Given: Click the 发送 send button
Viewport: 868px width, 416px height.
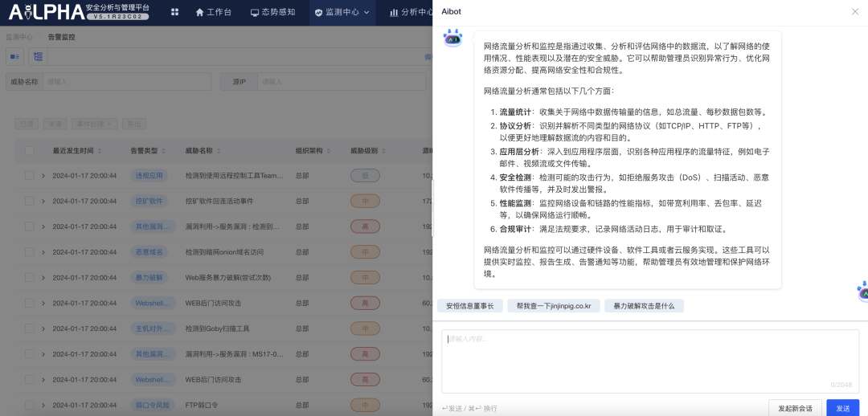Looking at the screenshot, I should 842,408.
